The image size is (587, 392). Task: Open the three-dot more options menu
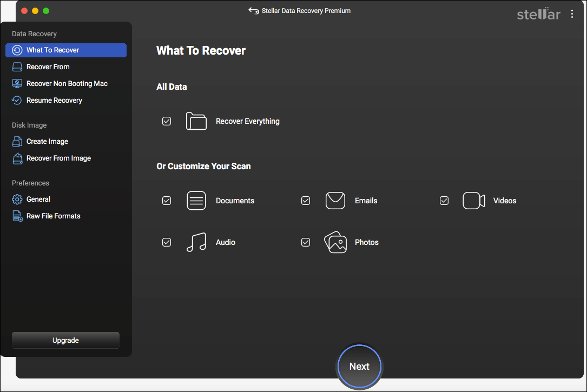572,14
